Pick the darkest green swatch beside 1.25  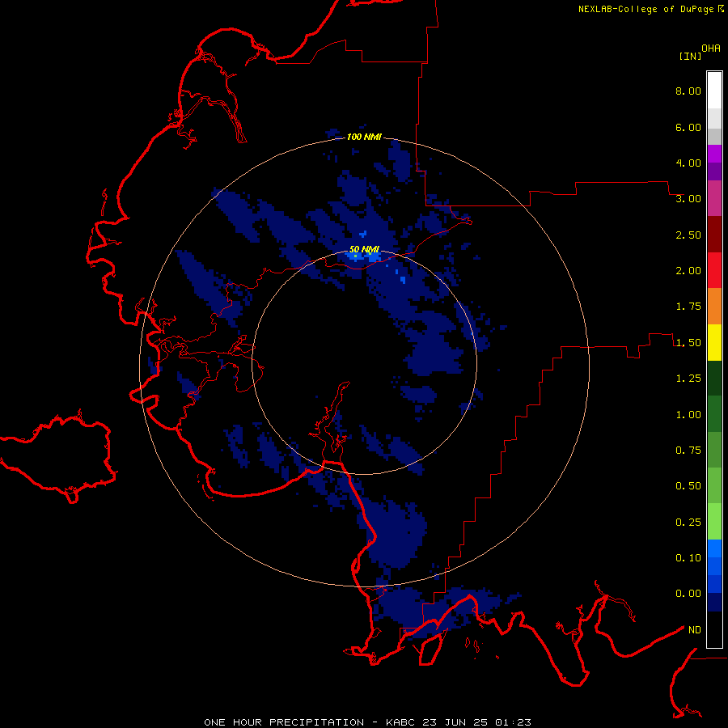pos(714,378)
